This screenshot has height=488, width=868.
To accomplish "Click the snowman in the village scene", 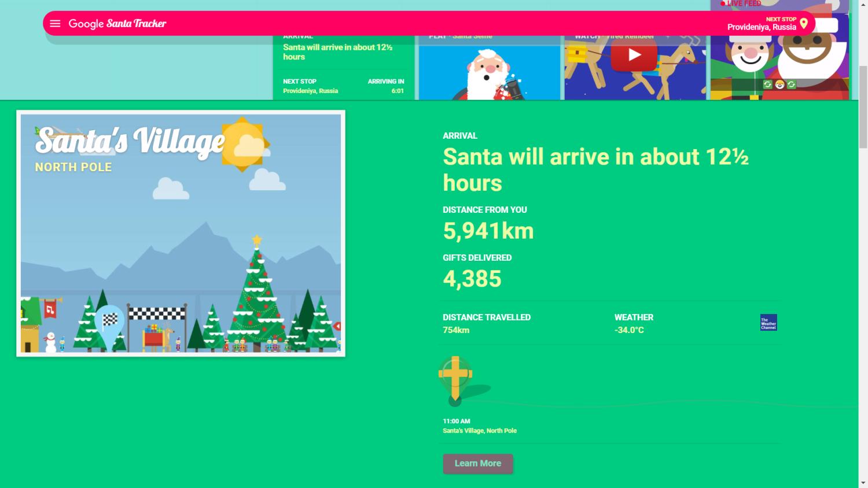I will 50,342.
